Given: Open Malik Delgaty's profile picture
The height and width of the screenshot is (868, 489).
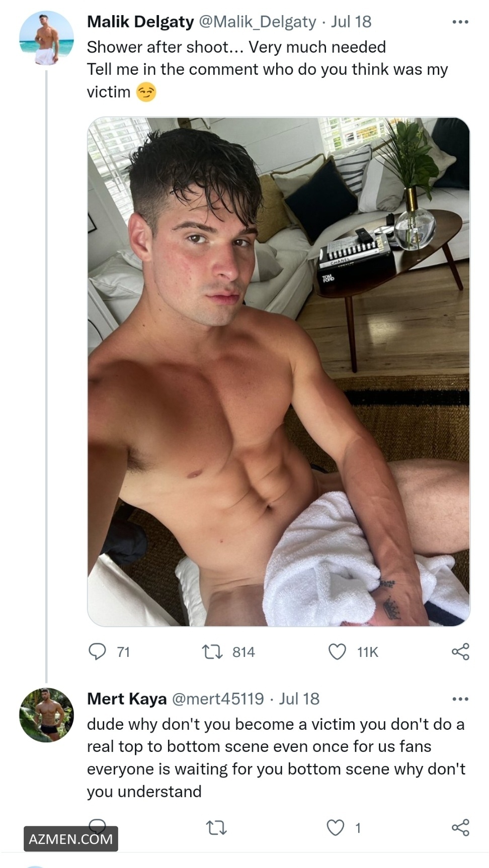Looking at the screenshot, I should pyautogui.click(x=46, y=39).
